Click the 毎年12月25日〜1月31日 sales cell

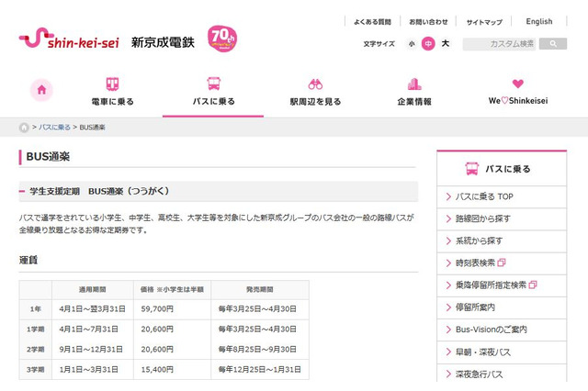259,370
